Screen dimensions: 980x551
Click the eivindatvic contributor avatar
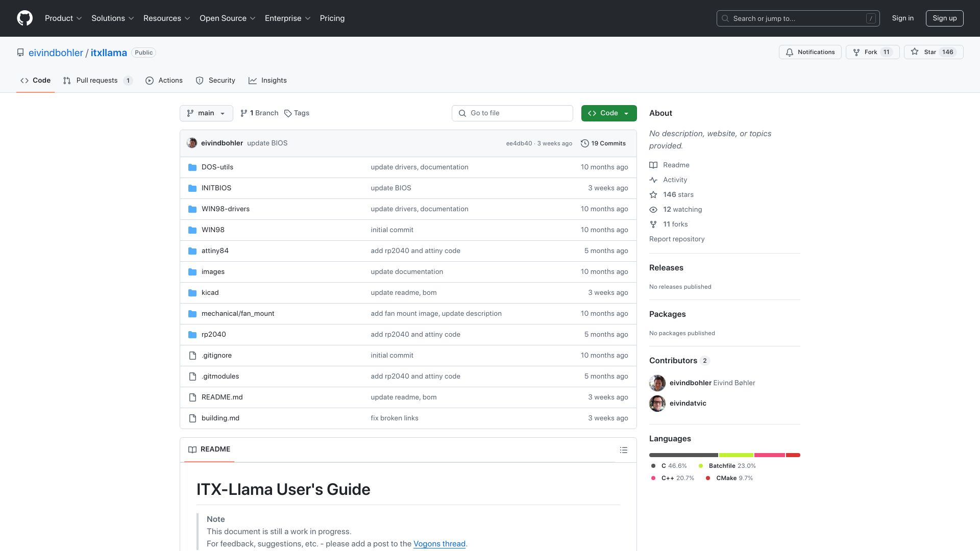point(657,404)
